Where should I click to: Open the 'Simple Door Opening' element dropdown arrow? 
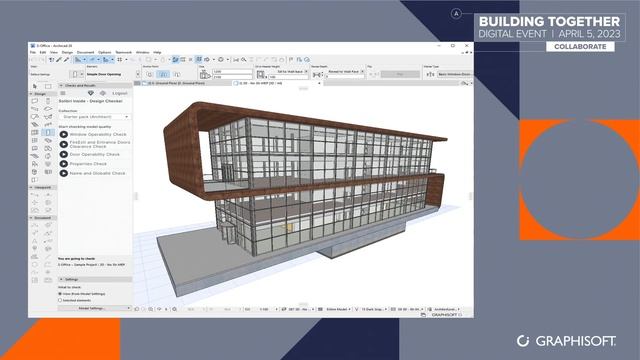tap(138, 74)
